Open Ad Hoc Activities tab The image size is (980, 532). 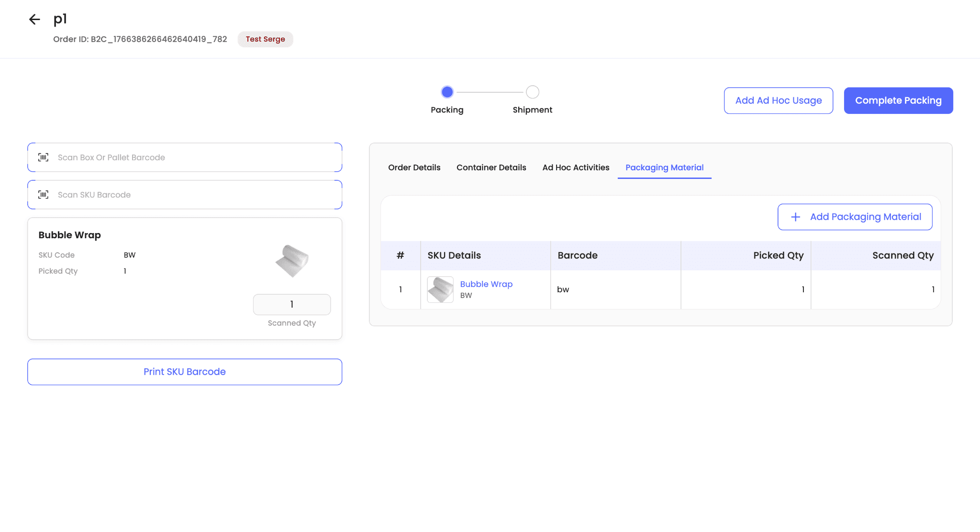(576, 167)
